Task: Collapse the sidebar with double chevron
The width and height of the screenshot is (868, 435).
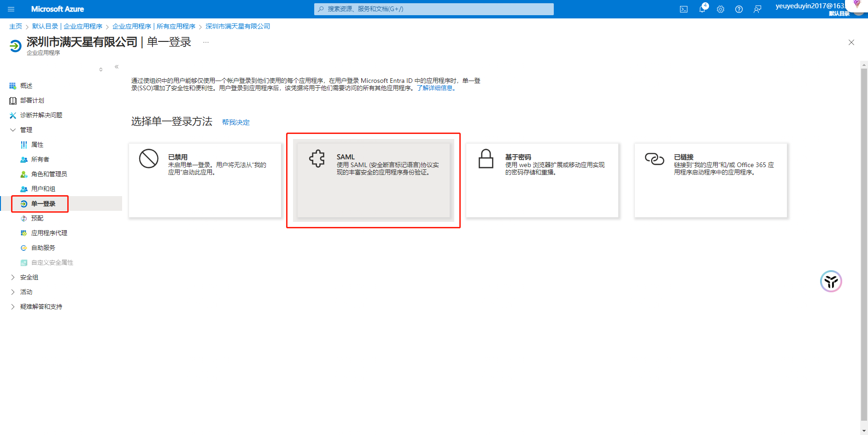Action: coord(117,67)
